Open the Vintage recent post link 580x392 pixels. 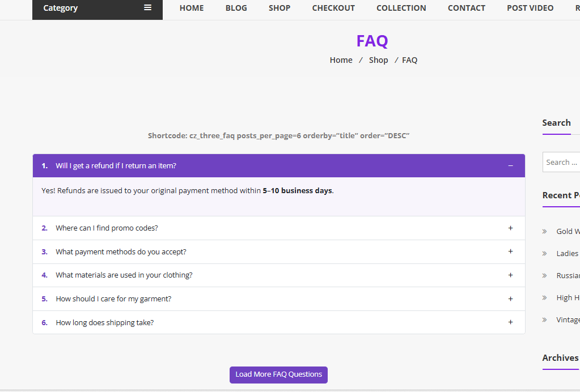568,319
